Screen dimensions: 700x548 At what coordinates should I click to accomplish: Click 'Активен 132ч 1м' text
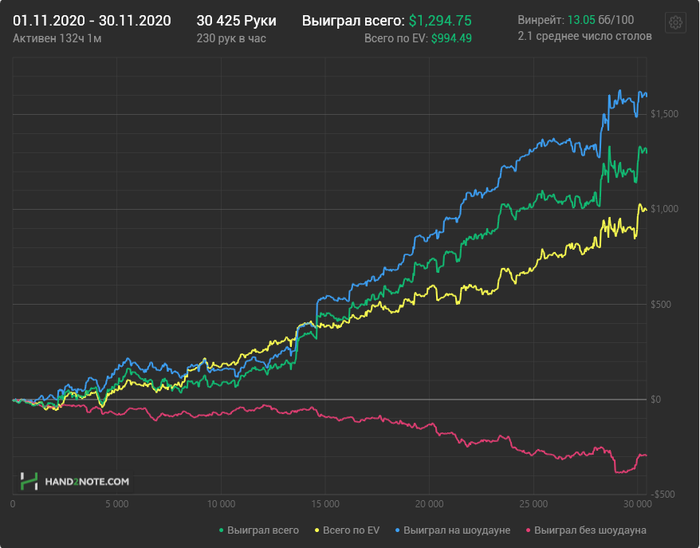(x=57, y=39)
